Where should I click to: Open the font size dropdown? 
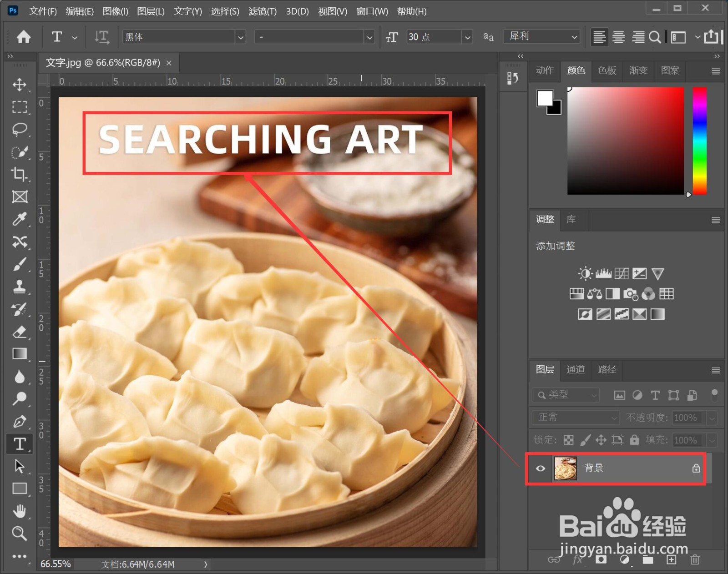pyautogui.click(x=467, y=37)
